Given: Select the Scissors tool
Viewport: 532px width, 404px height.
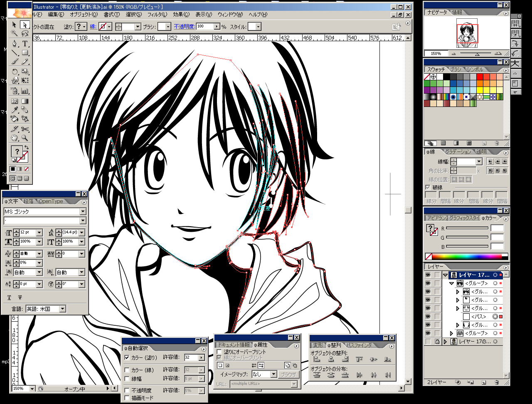Looking at the screenshot, I should [x=25, y=129].
